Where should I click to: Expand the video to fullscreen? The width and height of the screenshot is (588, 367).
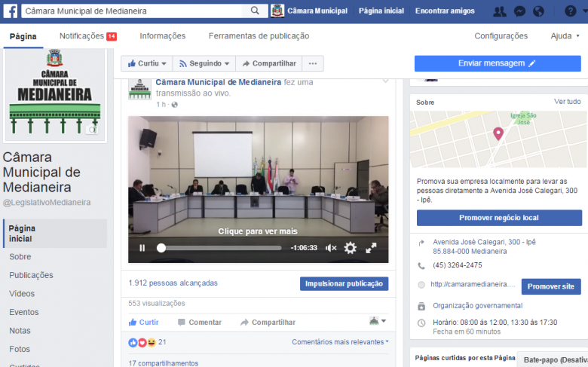(371, 248)
